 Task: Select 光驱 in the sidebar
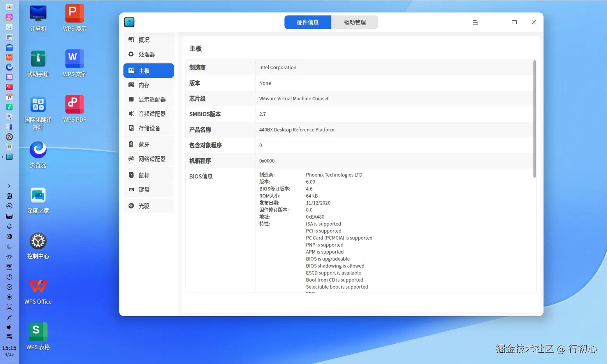point(149,206)
